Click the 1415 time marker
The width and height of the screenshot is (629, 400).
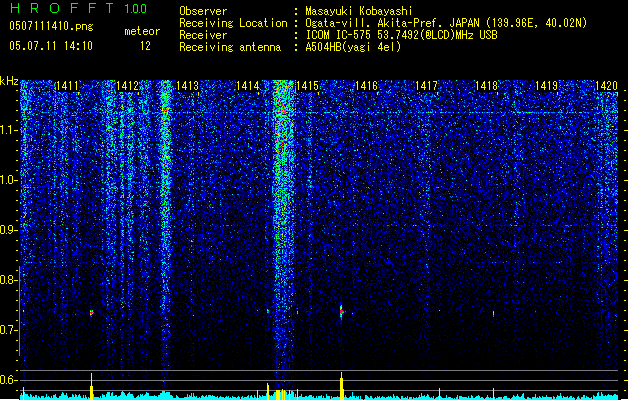tap(307, 86)
